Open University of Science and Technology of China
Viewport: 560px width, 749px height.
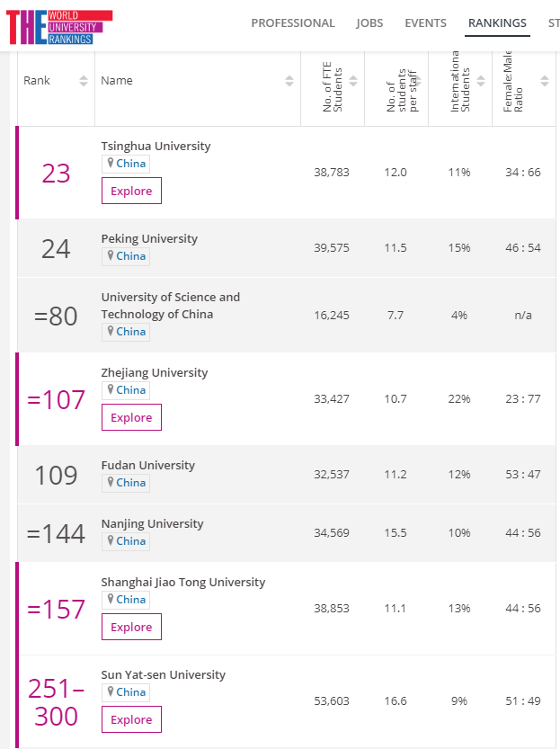[171, 306]
